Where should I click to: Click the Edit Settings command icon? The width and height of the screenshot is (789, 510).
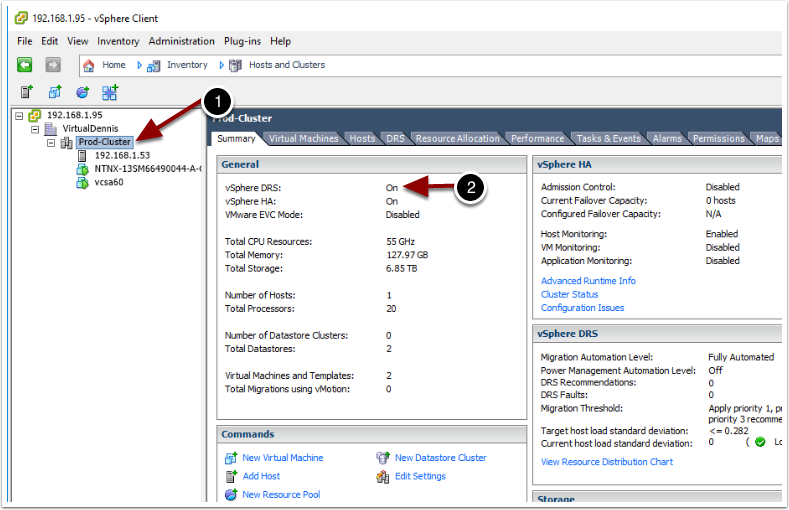click(x=382, y=476)
